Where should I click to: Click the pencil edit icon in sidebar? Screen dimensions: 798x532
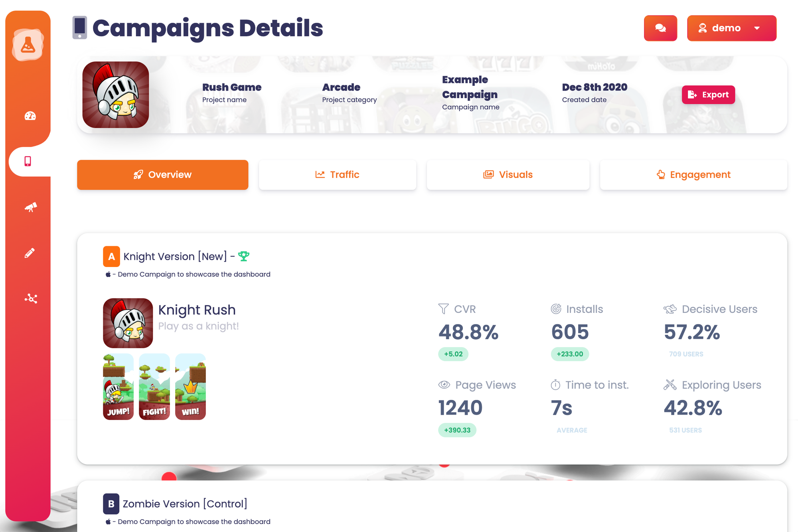pyautogui.click(x=30, y=253)
